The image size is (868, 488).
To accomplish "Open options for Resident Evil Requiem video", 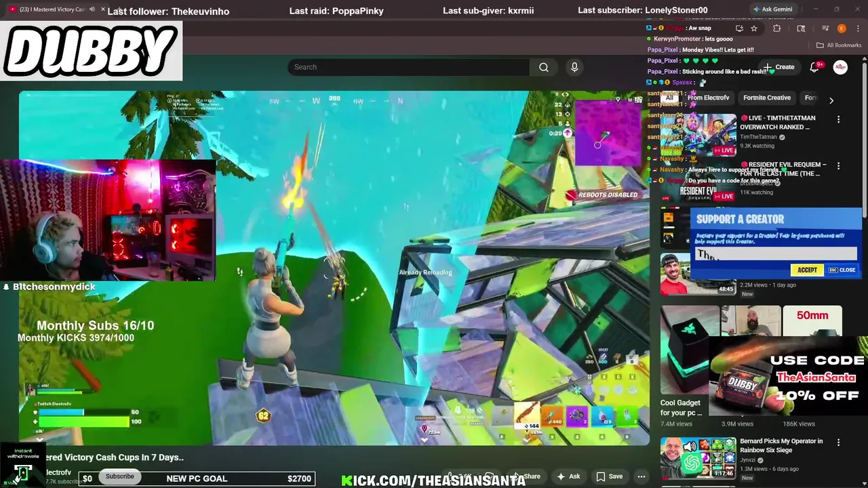I will (838, 166).
